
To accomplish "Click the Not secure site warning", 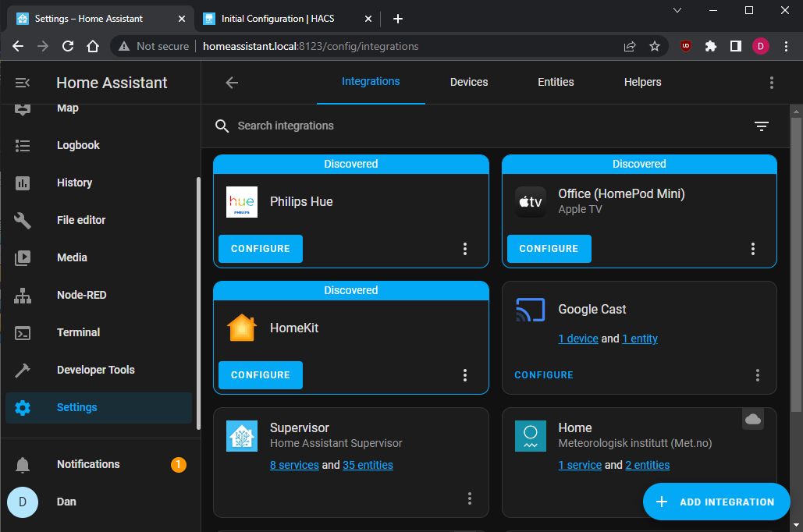I will pos(154,47).
